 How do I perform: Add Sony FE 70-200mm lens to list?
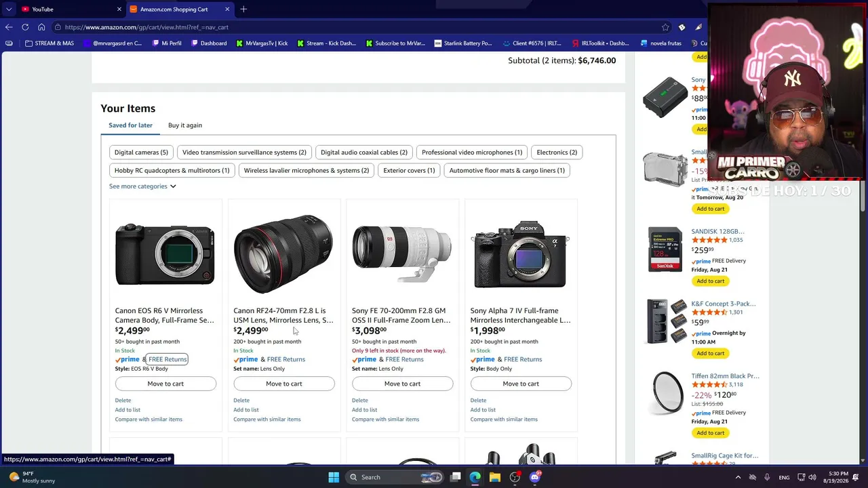click(x=364, y=410)
